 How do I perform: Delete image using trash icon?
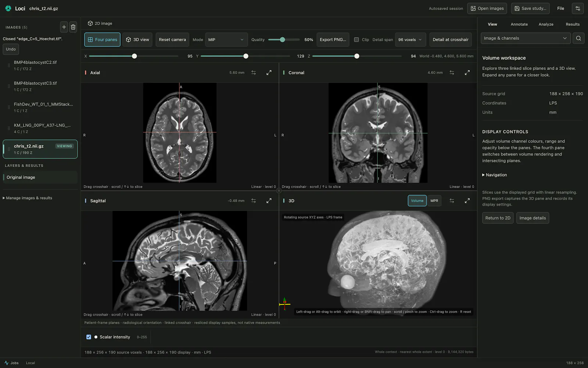click(73, 27)
